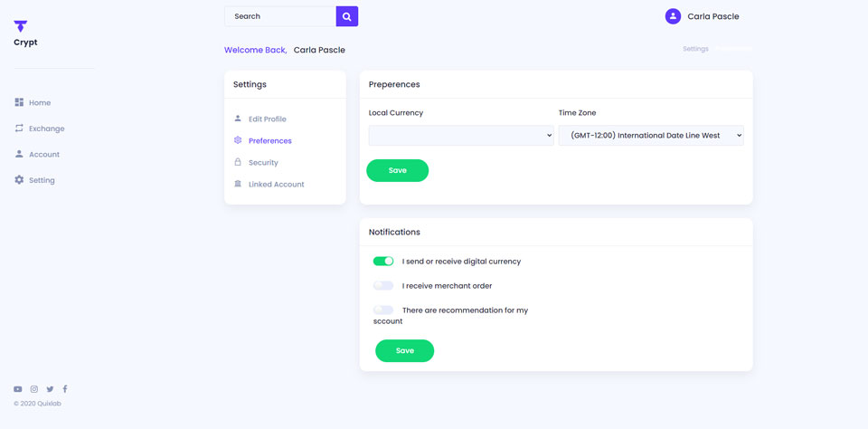Viewport: 868px width, 429px height.
Task: Click the user avatar icon
Action: click(673, 16)
